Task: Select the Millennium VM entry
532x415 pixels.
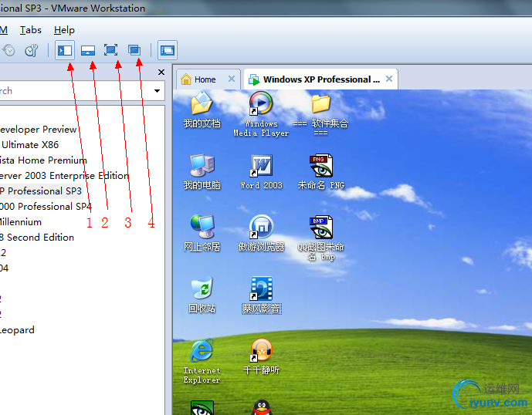Action: 21,222
